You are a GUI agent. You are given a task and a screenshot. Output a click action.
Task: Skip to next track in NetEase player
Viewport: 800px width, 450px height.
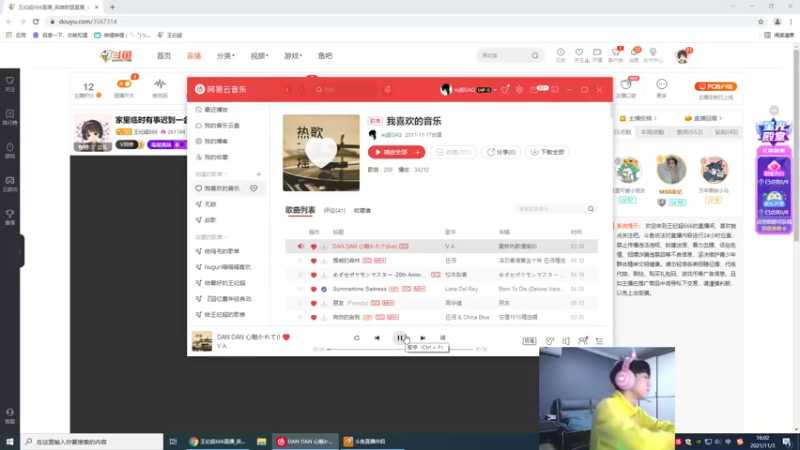[422, 338]
